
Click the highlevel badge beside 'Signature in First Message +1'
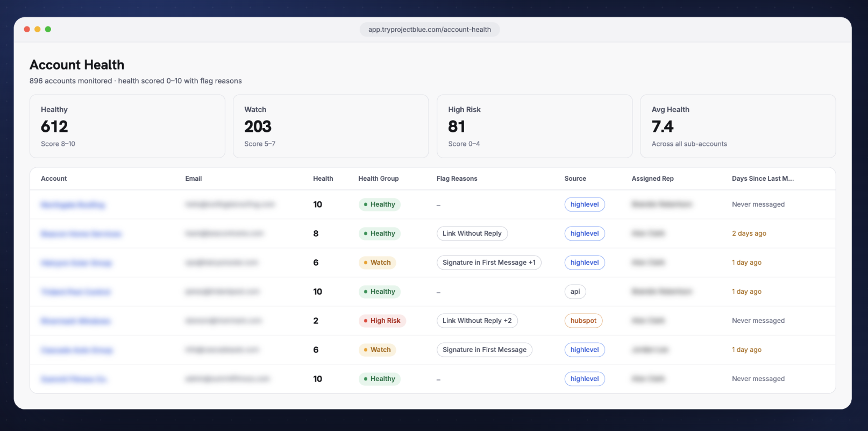click(585, 263)
